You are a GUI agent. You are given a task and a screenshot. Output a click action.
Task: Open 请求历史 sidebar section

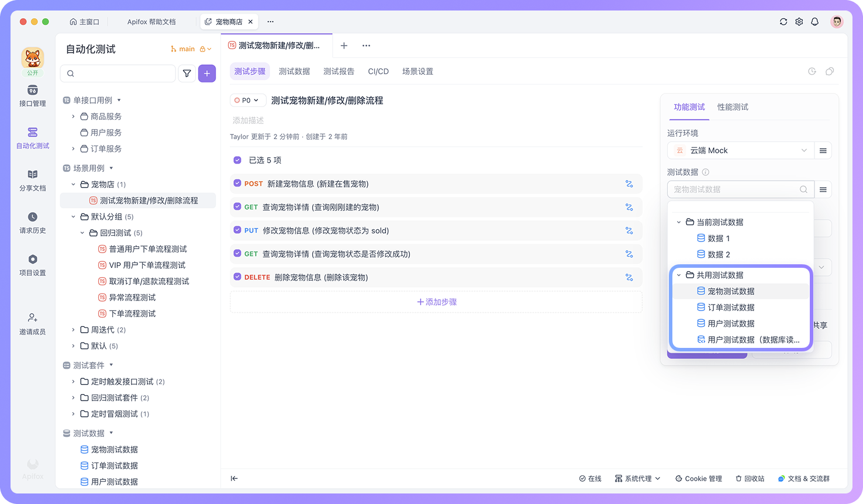pos(33,223)
